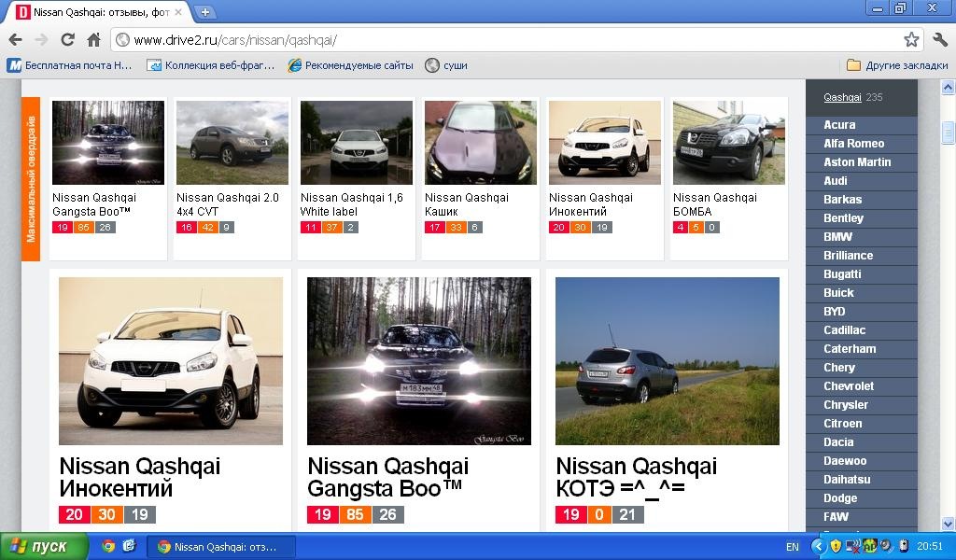
Task: Select Chrysler in the brand list
Action: pos(862,405)
